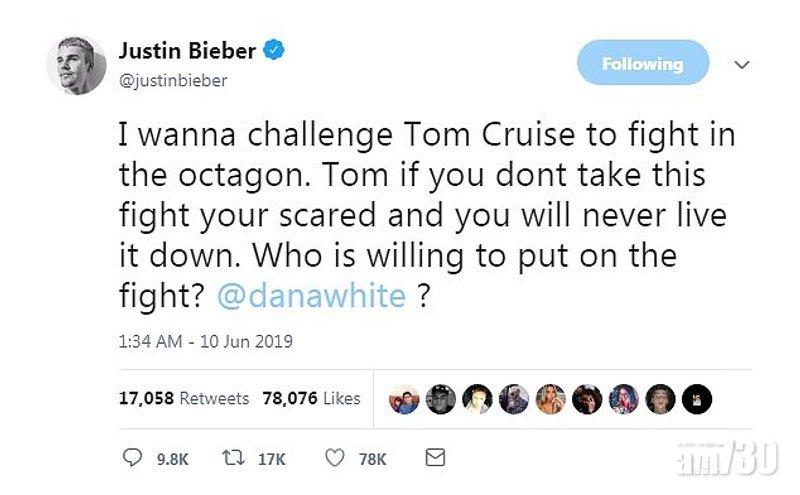Open Justin Bieber's profile picture

pyautogui.click(x=76, y=66)
